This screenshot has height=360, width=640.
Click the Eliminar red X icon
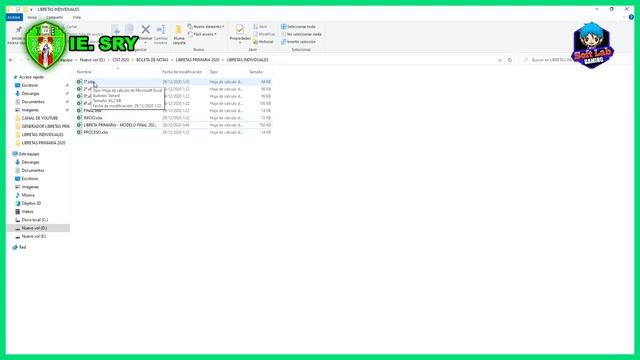145,29
